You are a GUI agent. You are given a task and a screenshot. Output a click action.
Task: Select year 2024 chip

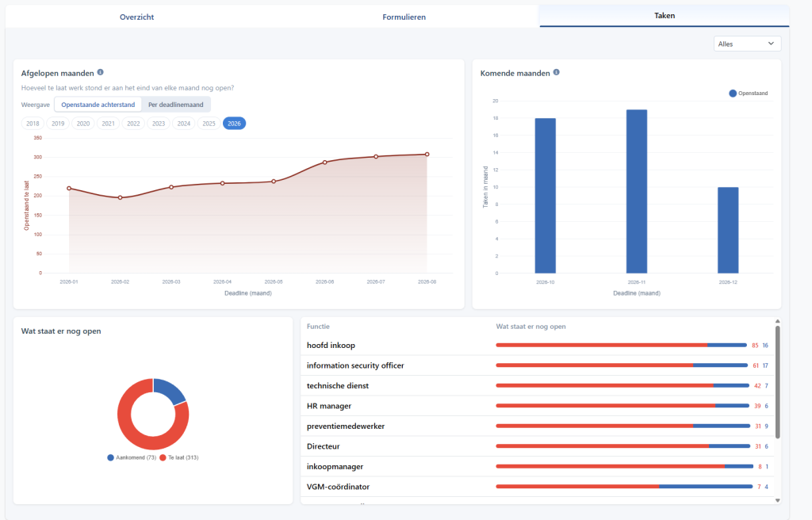pyautogui.click(x=184, y=124)
